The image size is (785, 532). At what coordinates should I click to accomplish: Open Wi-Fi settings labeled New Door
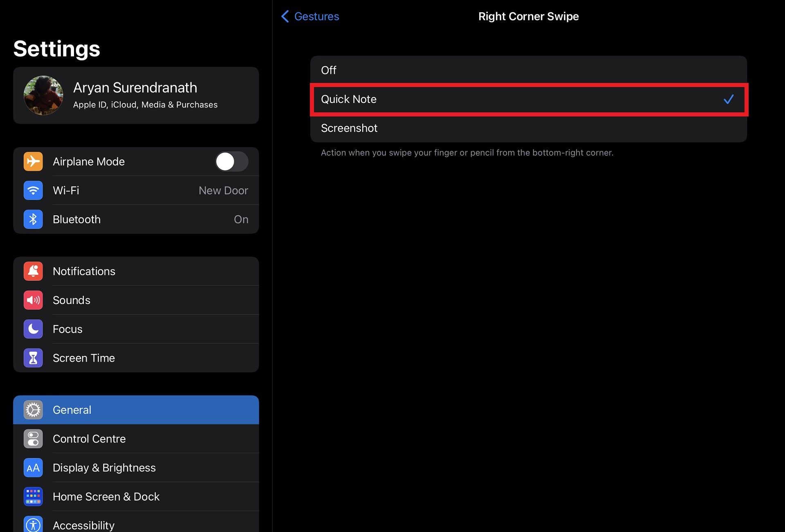136,190
